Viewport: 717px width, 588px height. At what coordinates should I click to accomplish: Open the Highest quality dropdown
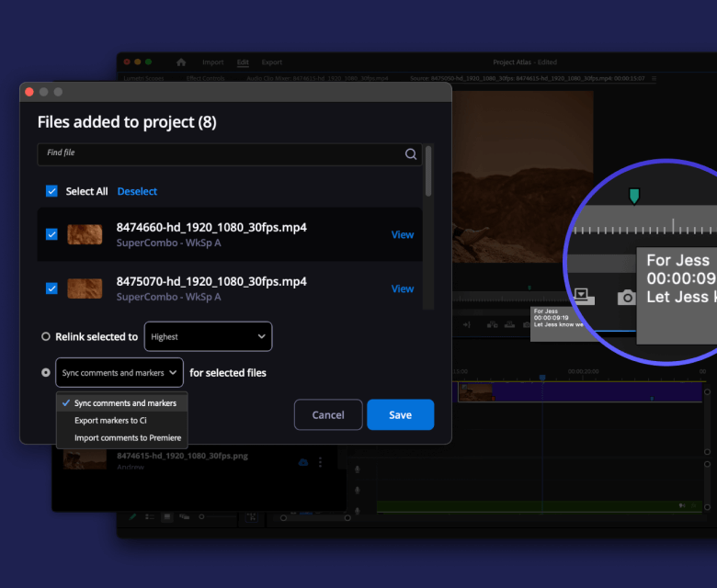pyautogui.click(x=208, y=337)
